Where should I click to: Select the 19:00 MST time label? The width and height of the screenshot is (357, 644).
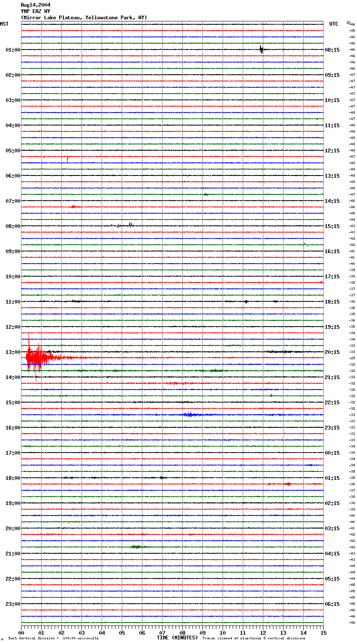(13, 503)
